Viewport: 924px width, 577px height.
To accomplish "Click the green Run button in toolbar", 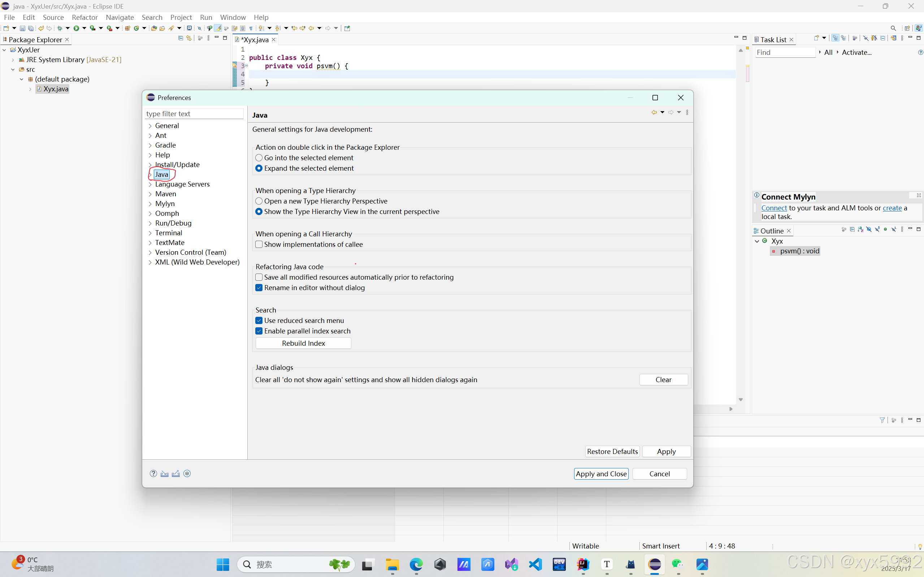I will tap(76, 28).
